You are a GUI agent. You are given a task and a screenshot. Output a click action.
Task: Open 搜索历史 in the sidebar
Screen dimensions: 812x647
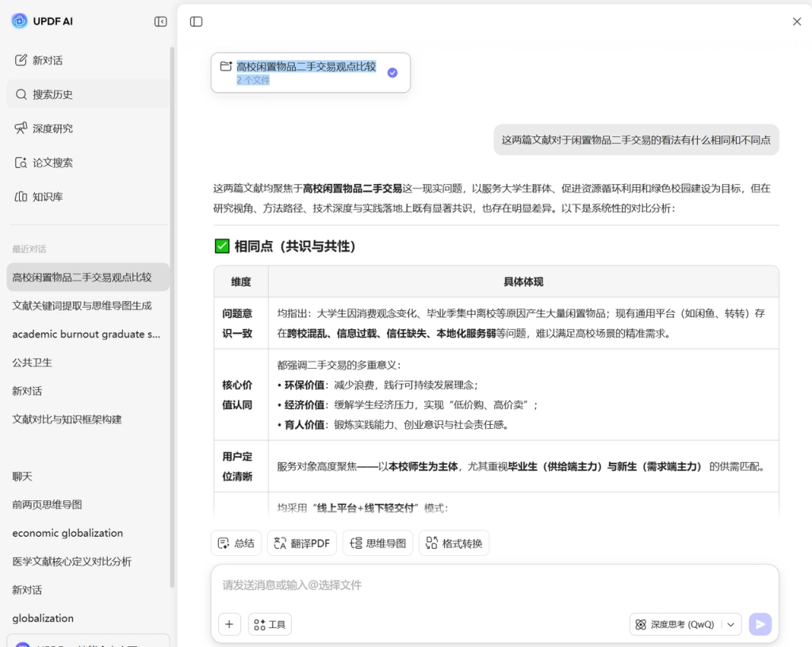click(x=88, y=94)
